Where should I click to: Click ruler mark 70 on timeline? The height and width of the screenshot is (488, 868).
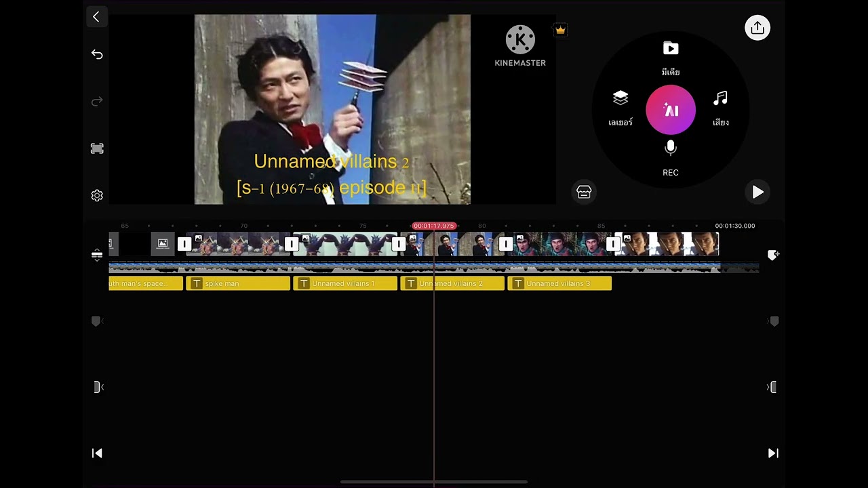click(x=243, y=226)
